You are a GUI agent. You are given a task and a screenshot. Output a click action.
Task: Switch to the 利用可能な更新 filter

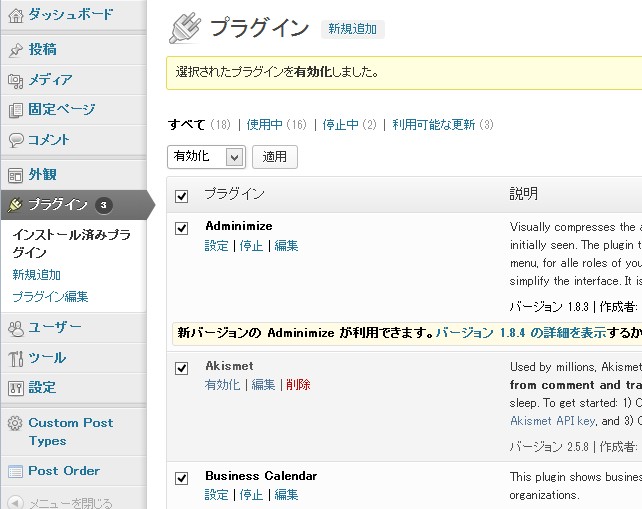(434, 124)
